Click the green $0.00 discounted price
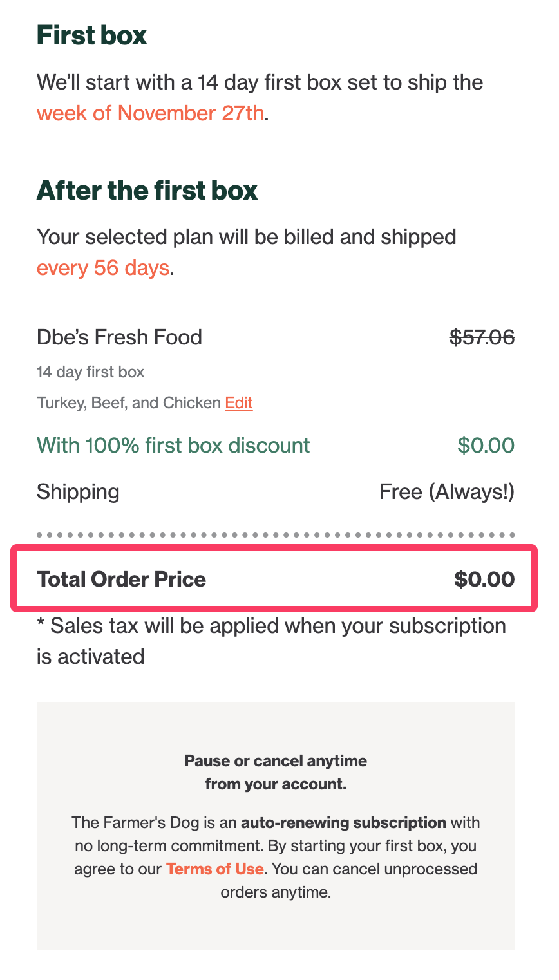Image resolution: width=559 pixels, height=980 pixels. (486, 446)
